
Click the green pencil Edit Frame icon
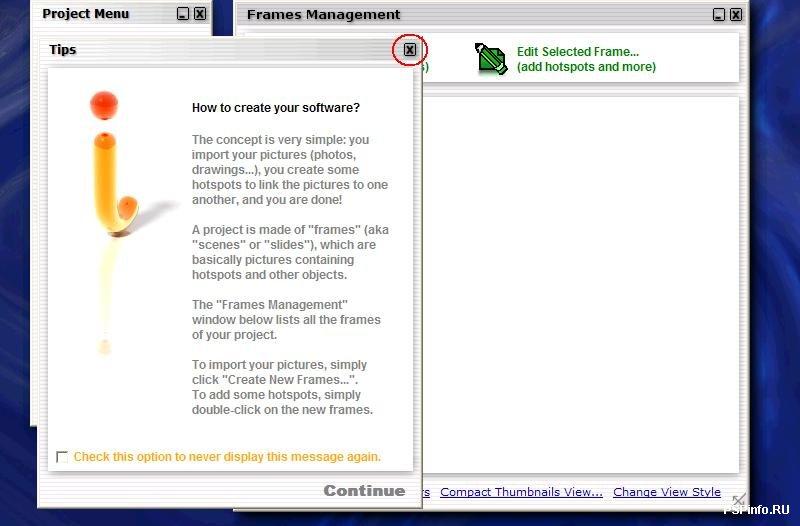pos(491,59)
